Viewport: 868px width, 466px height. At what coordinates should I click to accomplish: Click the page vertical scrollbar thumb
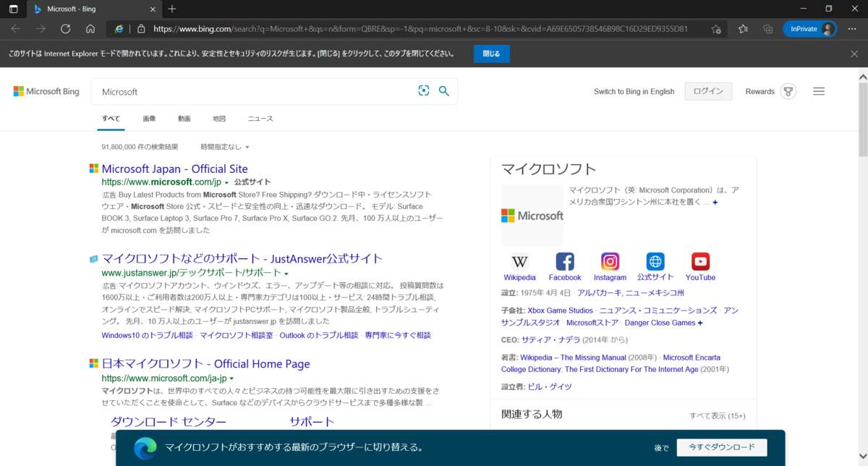863,121
